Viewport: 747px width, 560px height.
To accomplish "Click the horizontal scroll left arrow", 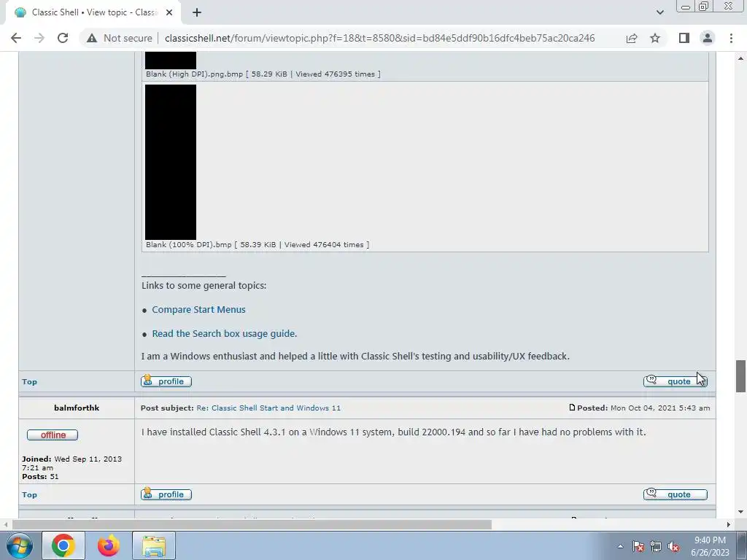I will click(5, 524).
